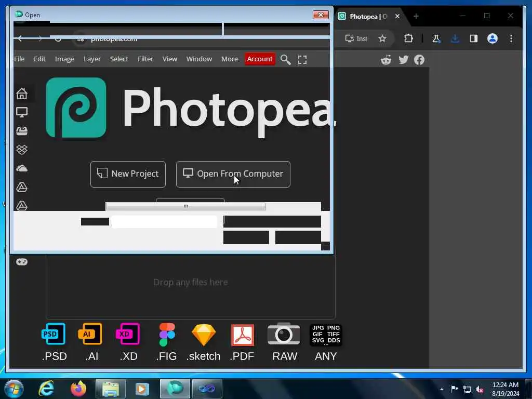The image size is (532, 399).
Task: Click the .FIG Figma format icon
Action: (x=167, y=334)
